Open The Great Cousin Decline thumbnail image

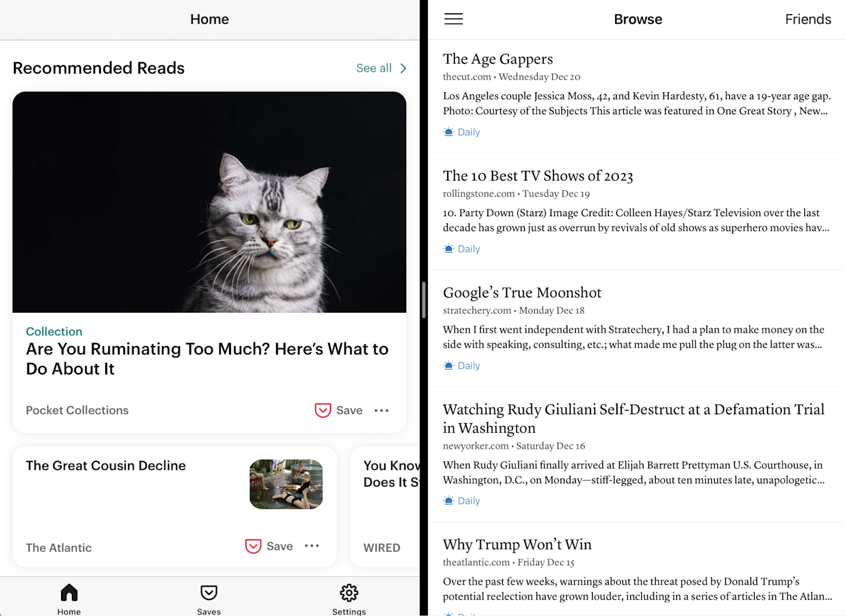(286, 484)
